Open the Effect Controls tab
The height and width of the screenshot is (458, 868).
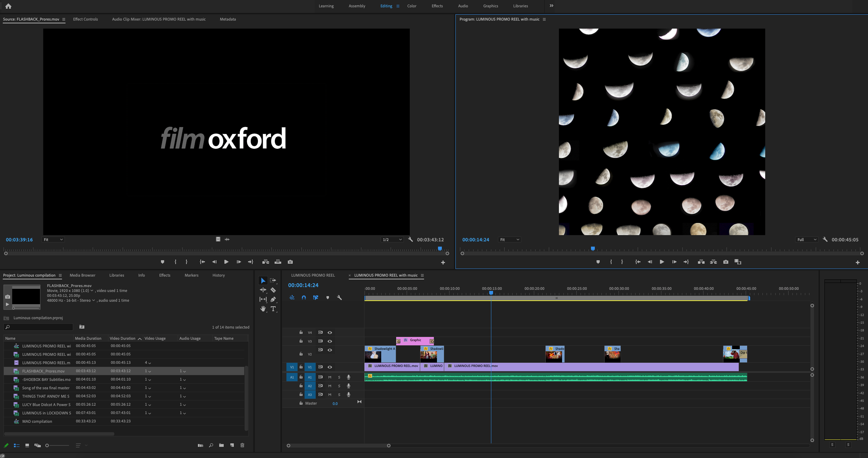point(85,19)
